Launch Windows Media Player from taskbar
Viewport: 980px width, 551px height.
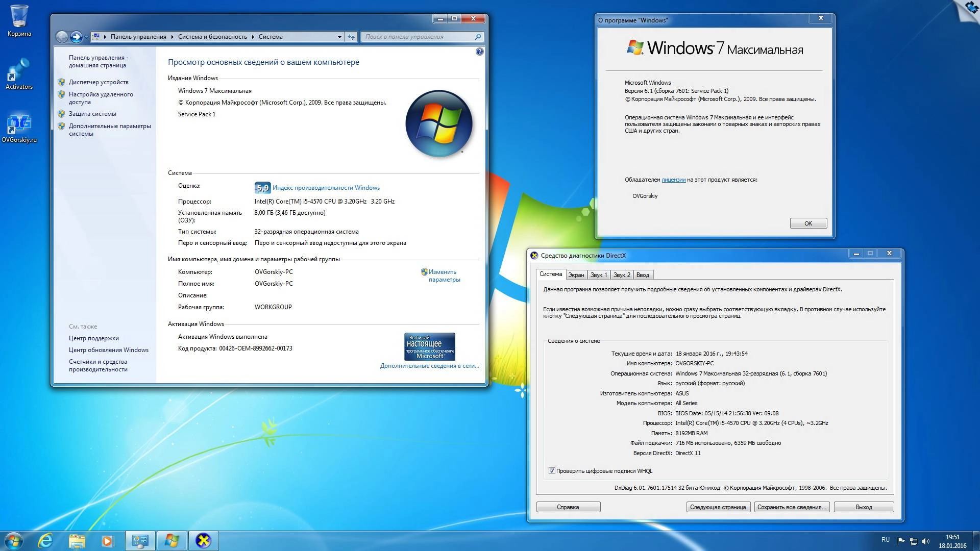[x=107, y=541]
